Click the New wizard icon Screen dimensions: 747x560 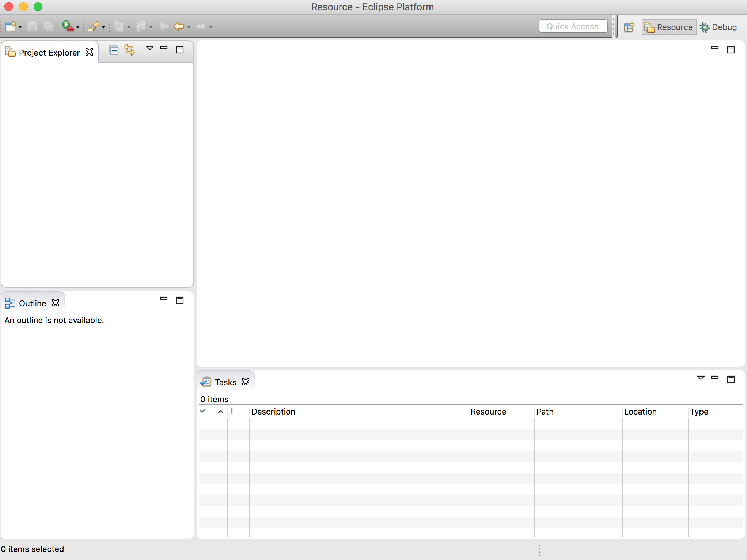coord(10,27)
